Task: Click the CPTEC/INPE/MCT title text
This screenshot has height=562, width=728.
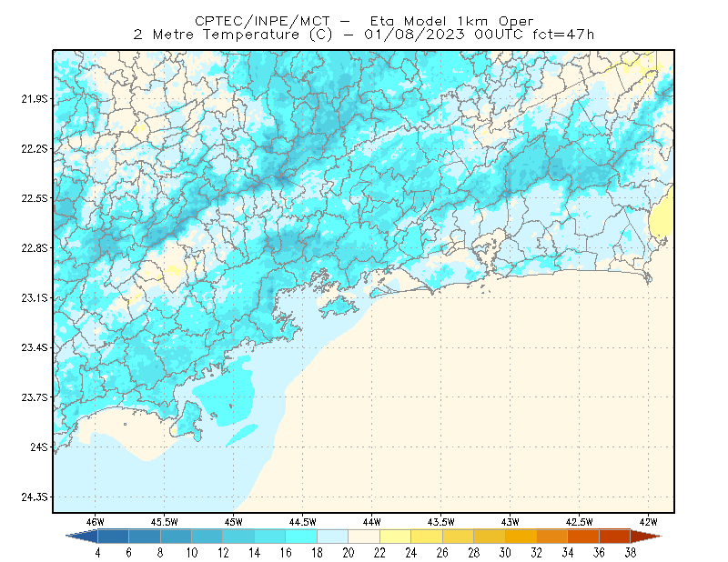Action: pyautogui.click(x=262, y=21)
